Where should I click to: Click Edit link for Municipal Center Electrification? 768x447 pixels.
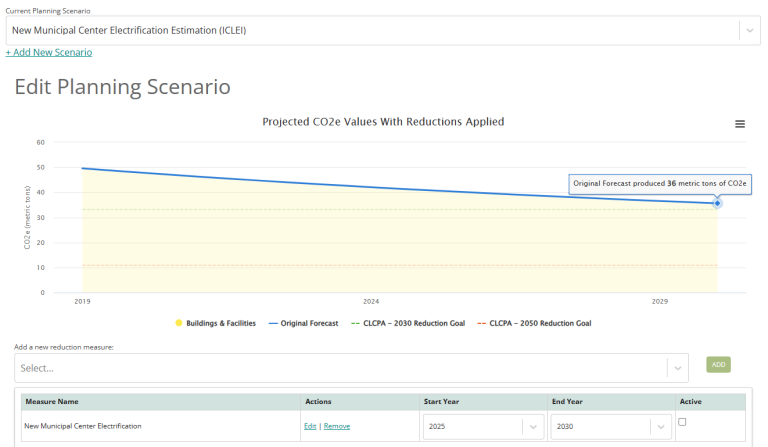coord(310,426)
